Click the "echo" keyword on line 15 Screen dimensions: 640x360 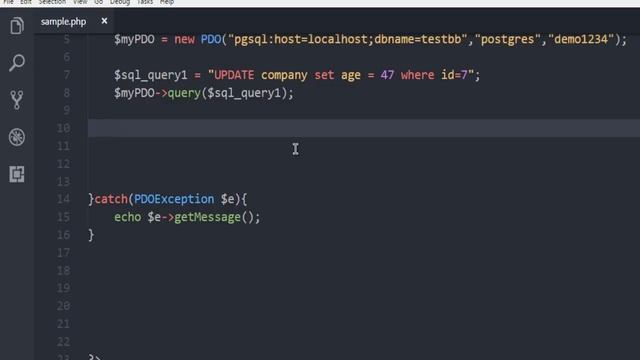click(x=127, y=217)
